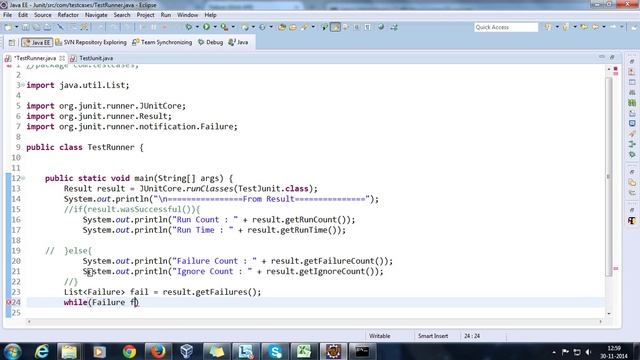Collapse the import block at line 3
The image size is (640, 360).
tap(23, 85)
